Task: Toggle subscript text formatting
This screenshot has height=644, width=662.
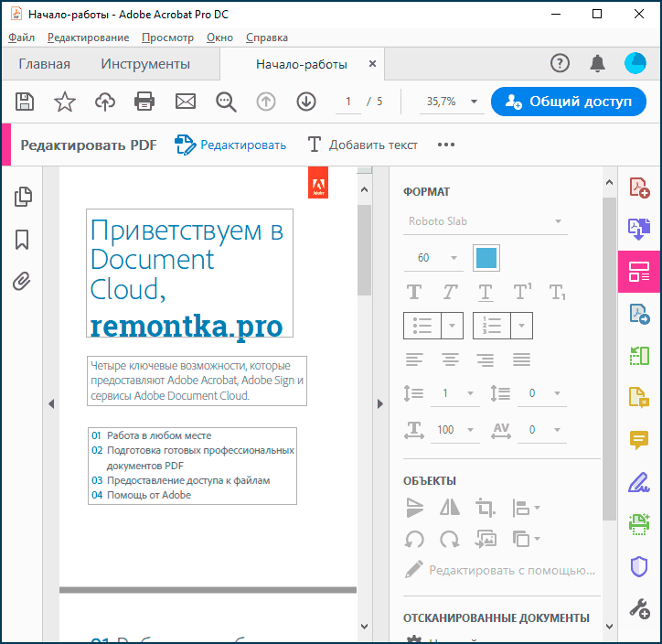Action: (557, 292)
